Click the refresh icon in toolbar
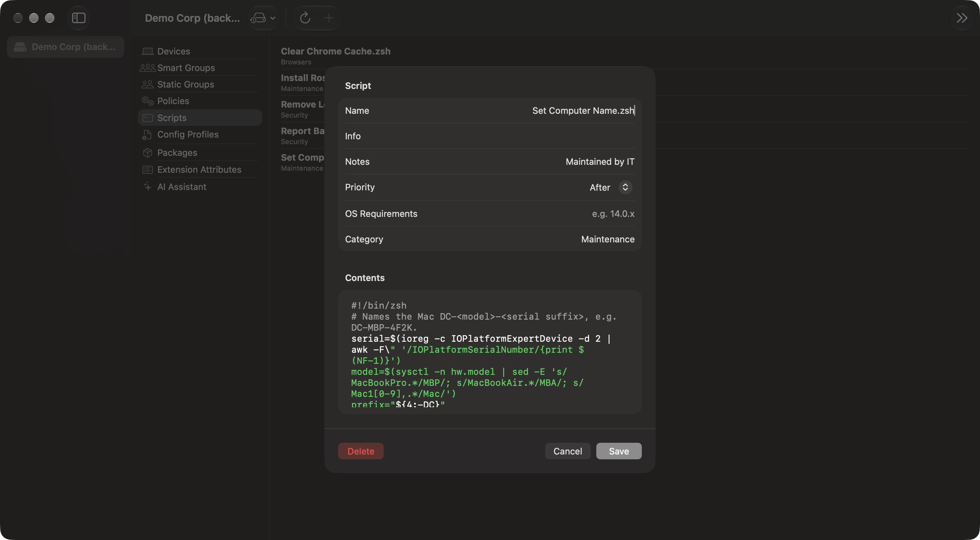Image resolution: width=980 pixels, height=540 pixels. tap(305, 18)
